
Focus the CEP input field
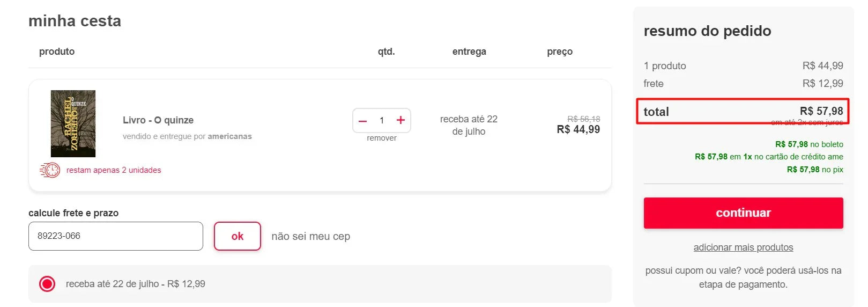click(116, 236)
